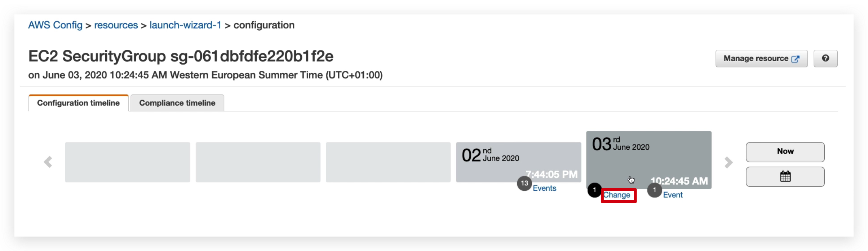Screen dimensions: 868x251
Task: Click the 13 events count badge
Action: point(524,183)
